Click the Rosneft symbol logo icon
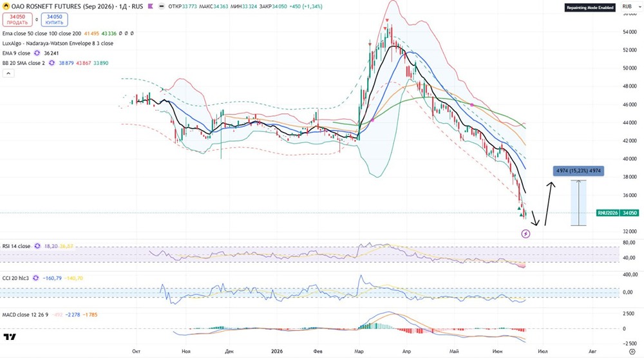The image size is (644, 358). tap(6, 6)
